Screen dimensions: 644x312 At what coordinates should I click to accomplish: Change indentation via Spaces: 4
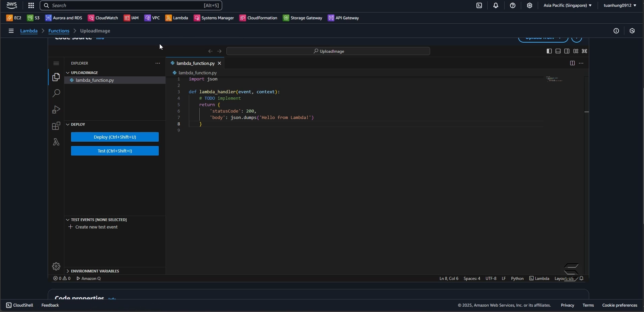[x=472, y=279]
